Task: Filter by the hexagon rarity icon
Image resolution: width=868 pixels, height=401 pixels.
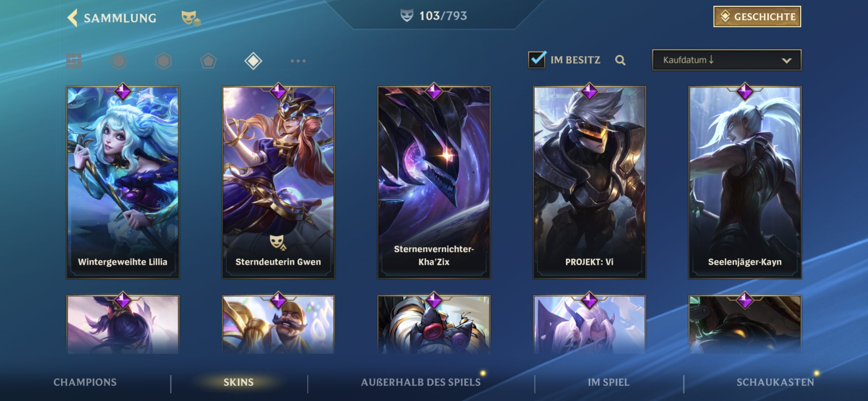Action: pos(163,61)
